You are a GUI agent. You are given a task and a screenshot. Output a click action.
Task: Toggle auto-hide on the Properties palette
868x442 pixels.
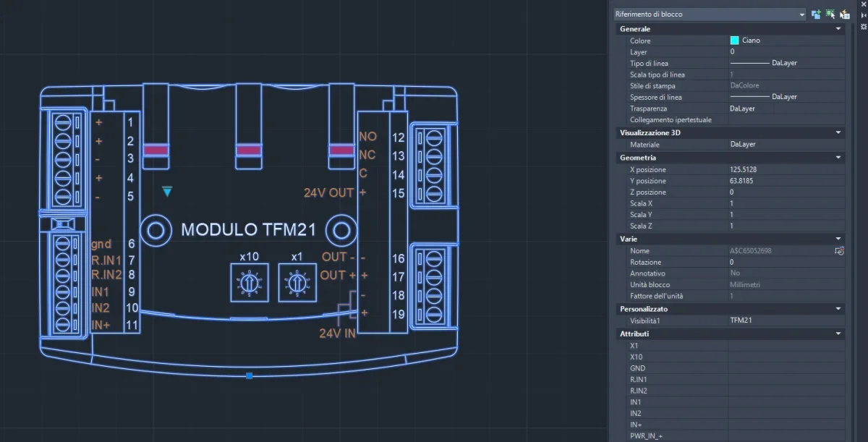click(864, 15)
